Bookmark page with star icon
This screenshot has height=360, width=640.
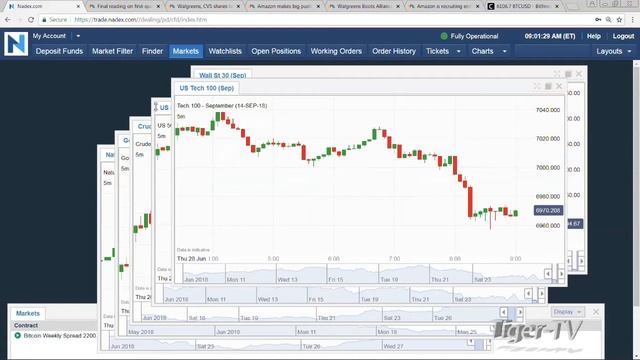pyautogui.click(x=619, y=20)
